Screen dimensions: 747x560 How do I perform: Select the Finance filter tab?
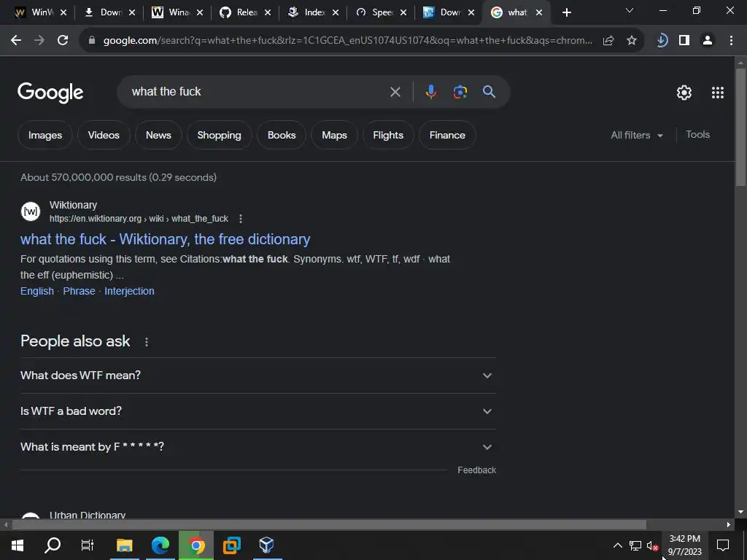[447, 135]
